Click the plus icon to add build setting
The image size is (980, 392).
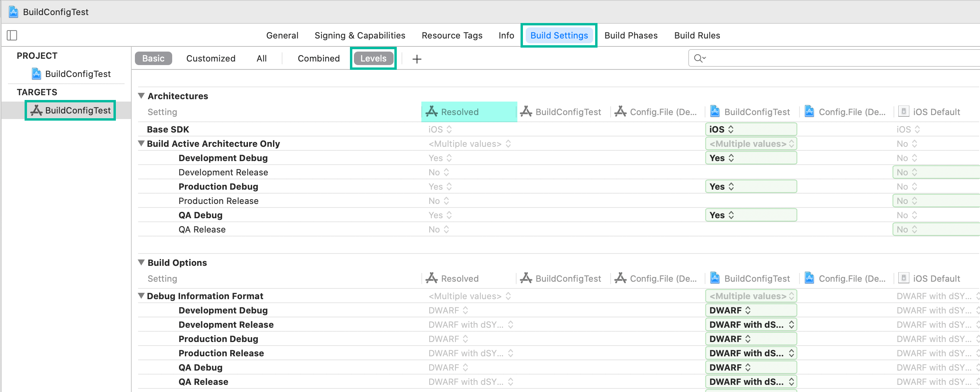(417, 59)
